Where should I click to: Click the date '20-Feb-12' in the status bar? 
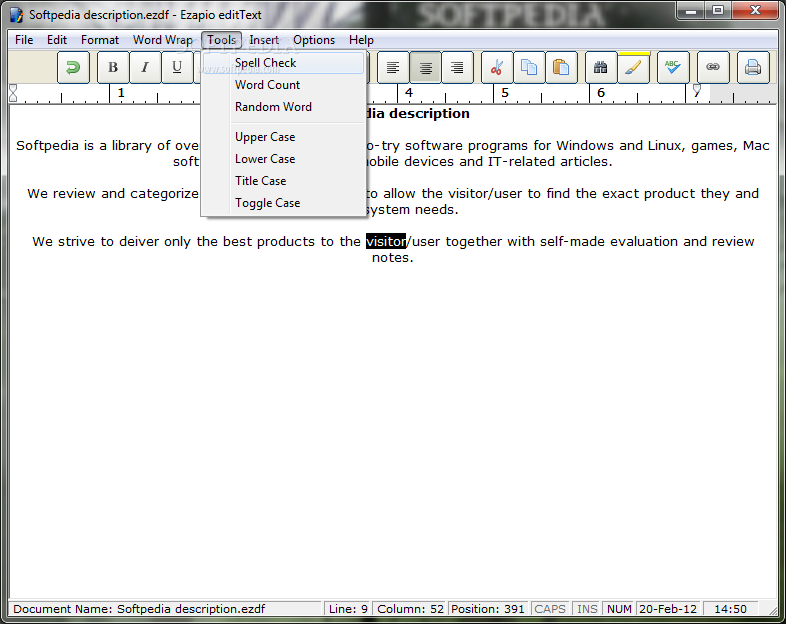click(x=668, y=609)
